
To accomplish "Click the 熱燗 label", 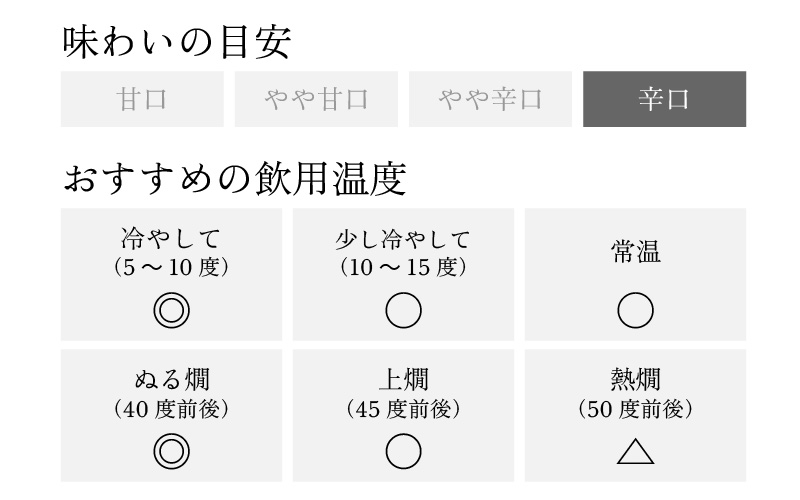I will point(635,380).
